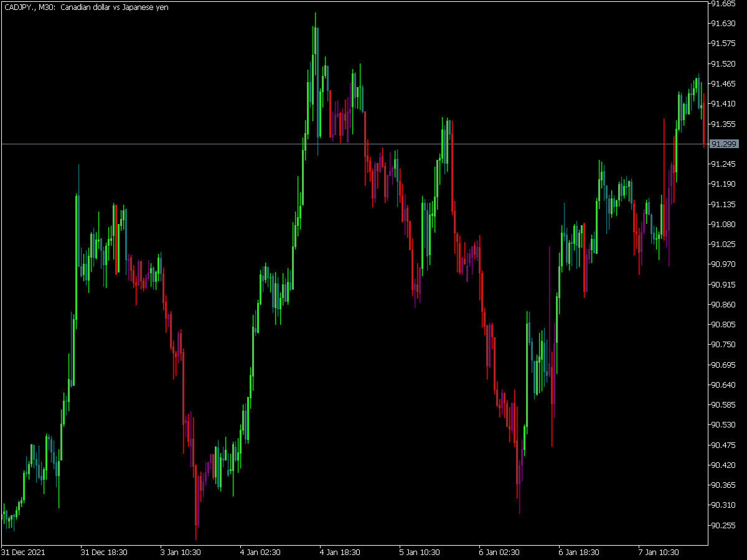Image resolution: width=747 pixels, height=560 pixels.
Task: Click the time axis label '4 Jan 02:30'
Action: tap(261, 553)
